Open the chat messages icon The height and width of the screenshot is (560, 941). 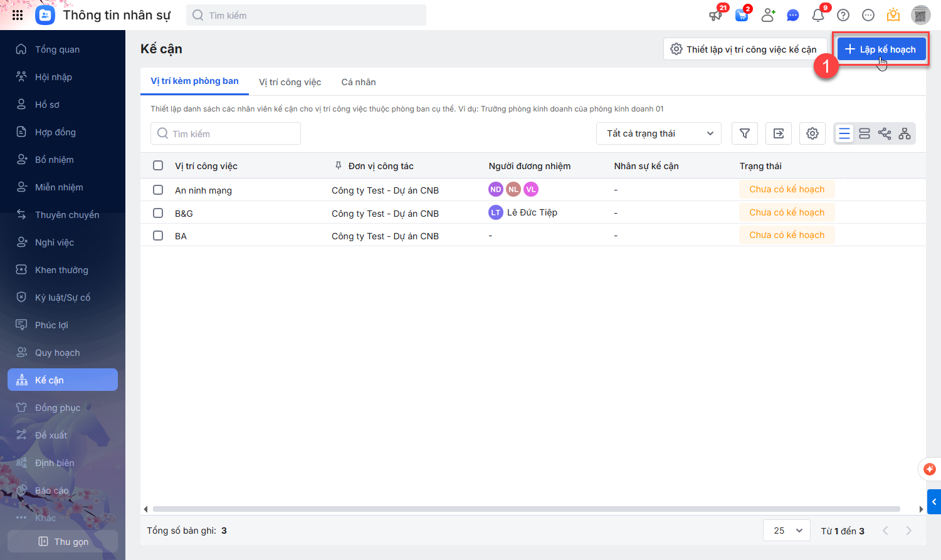click(793, 15)
